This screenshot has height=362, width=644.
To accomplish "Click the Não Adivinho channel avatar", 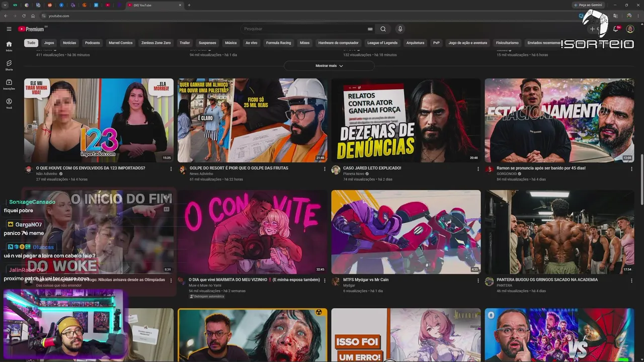I will pos(29,170).
